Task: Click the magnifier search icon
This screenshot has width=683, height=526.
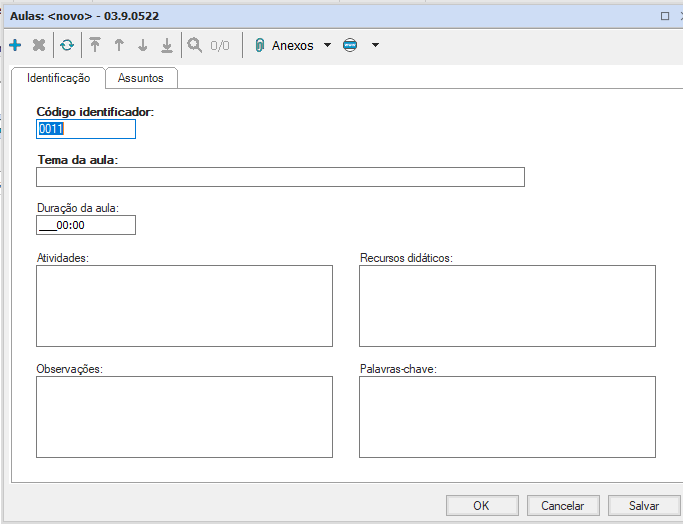Action: coord(194,45)
